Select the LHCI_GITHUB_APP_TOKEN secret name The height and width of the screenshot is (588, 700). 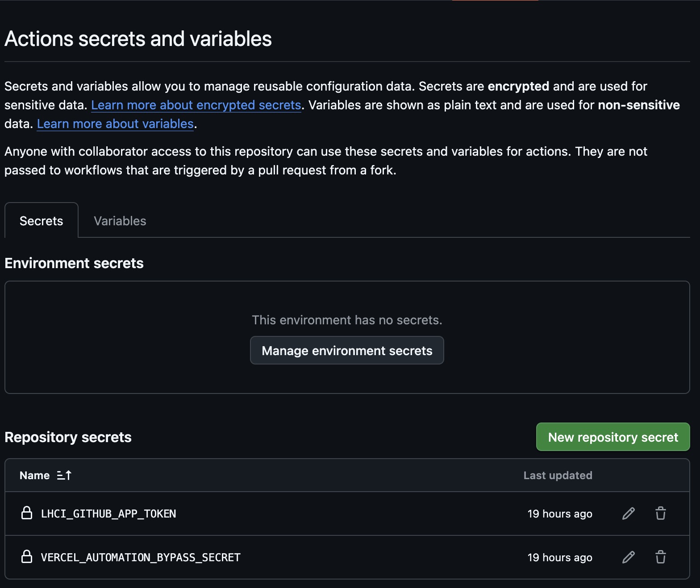108,514
